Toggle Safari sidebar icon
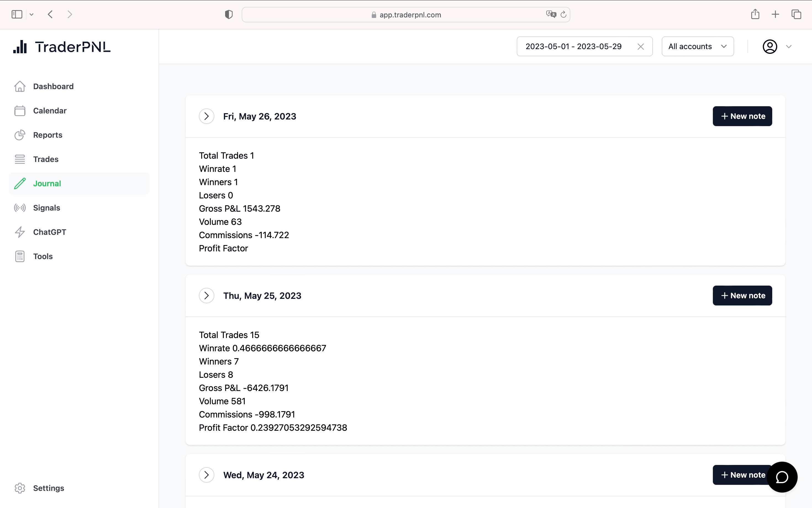This screenshot has height=508, width=812. pos(17,14)
